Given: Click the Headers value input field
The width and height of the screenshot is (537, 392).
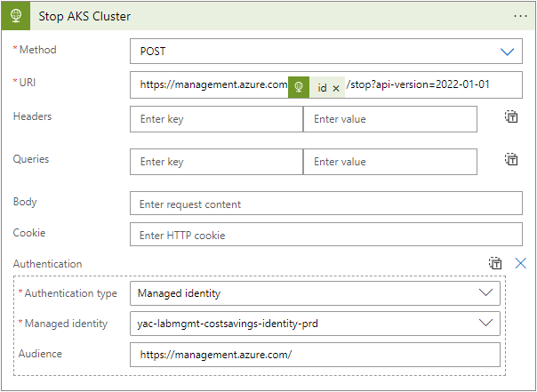Looking at the screenshot, I should (390, 119).
